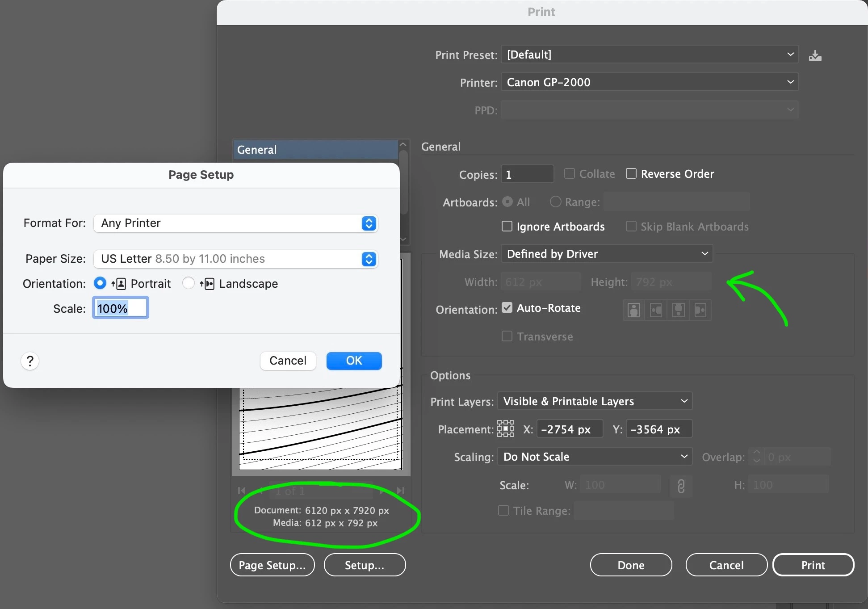Select the landscape left orientation icon
The image size is (868, 609).
coord(656,310)
